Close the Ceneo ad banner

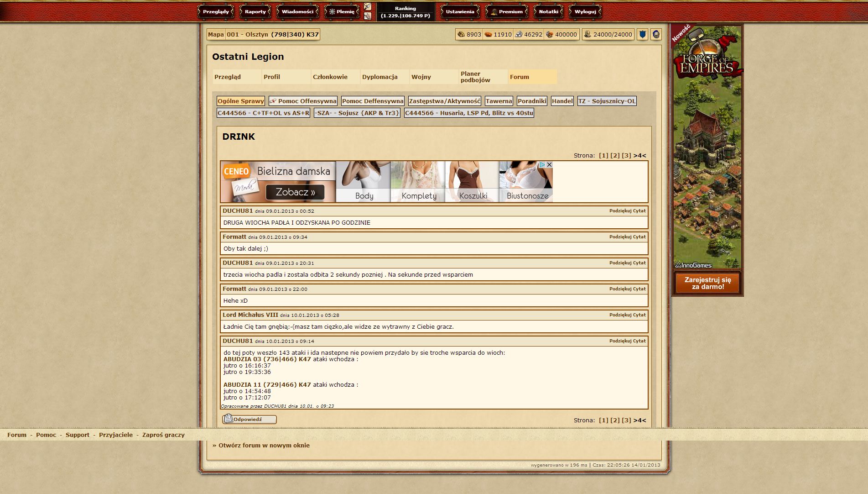(x=549, y=164)
